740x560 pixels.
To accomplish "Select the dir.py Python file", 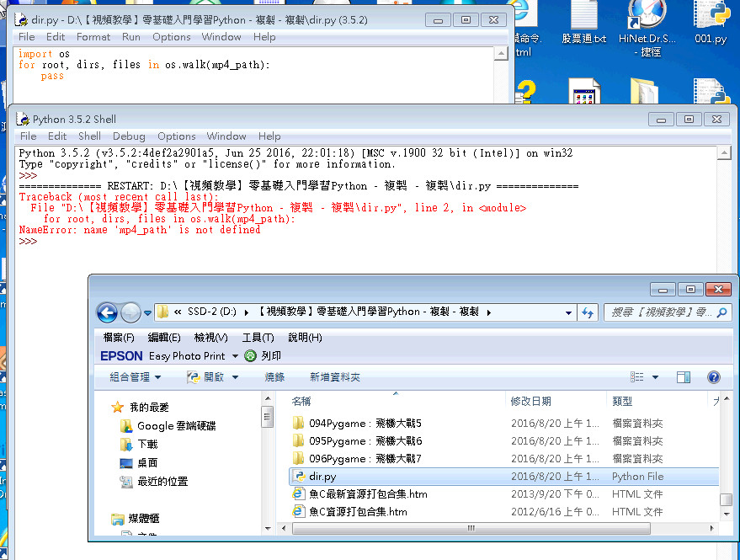I will [322, 477].
